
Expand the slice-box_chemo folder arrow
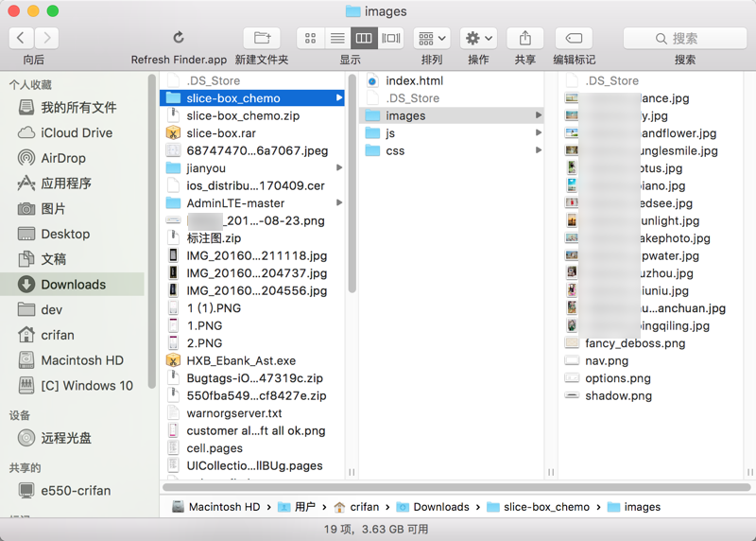339,98
